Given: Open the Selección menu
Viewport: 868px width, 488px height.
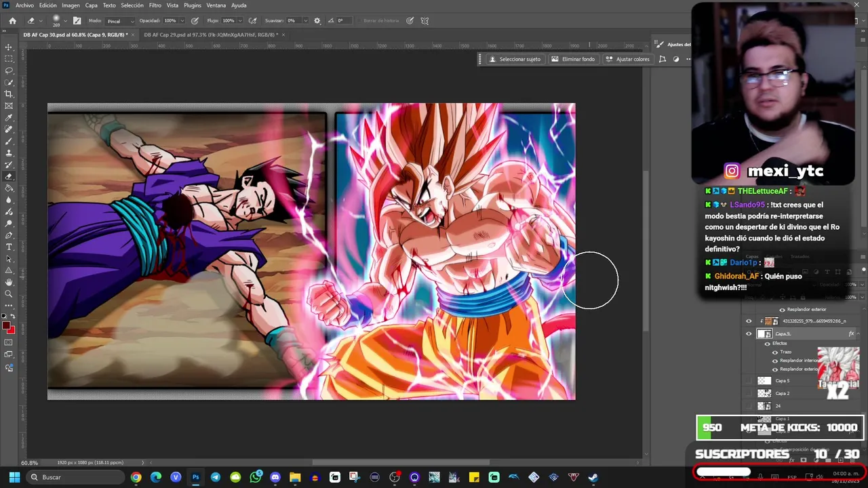Looking at the screenshot, I should [132, 5].
